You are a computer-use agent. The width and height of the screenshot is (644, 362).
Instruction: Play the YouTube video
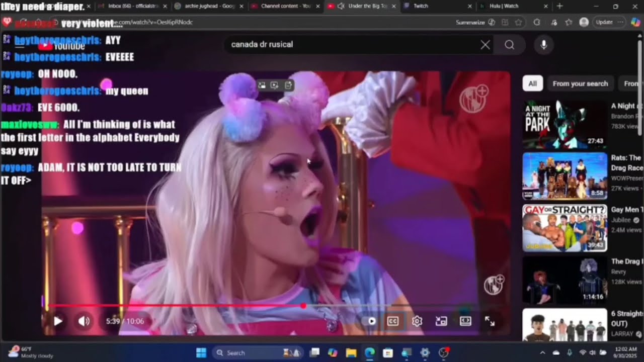pyautogui.click(x=58, y=321)
